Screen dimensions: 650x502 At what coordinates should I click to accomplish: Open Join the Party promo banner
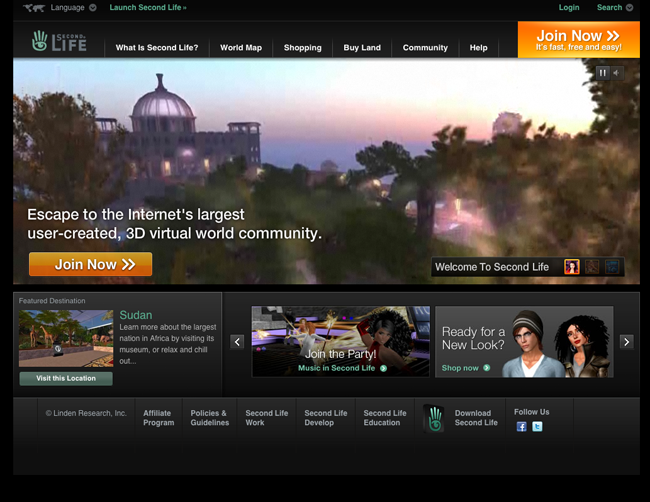click(x=341, y=342)
